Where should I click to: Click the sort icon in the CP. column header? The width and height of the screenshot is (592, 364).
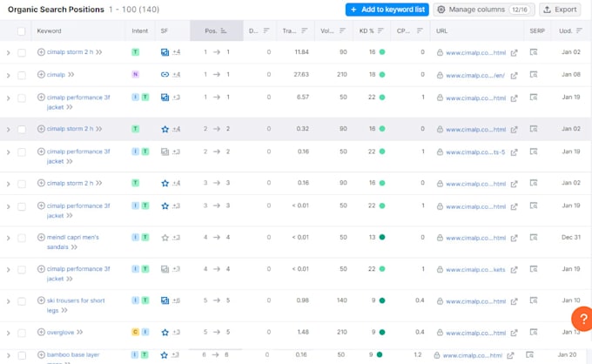click(420, 30)
